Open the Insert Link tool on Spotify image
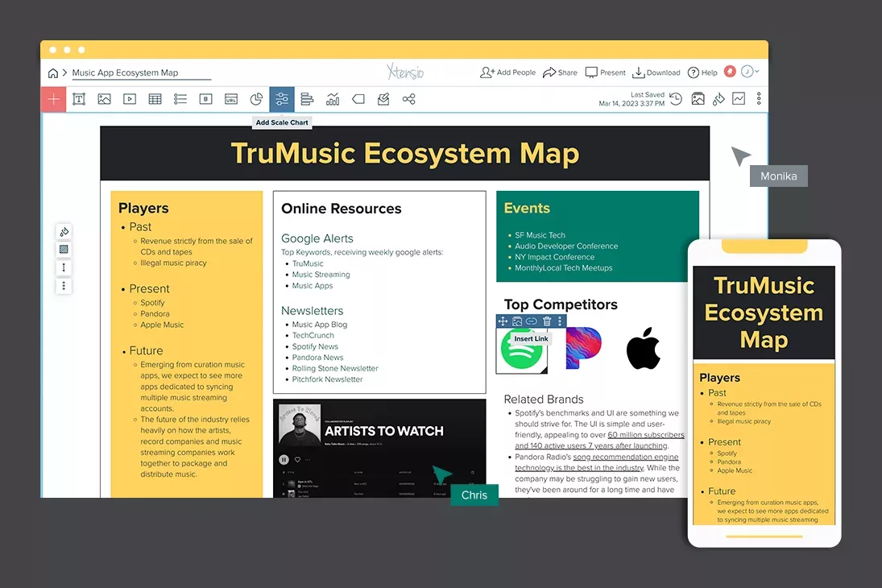 [x=531, y=321]
